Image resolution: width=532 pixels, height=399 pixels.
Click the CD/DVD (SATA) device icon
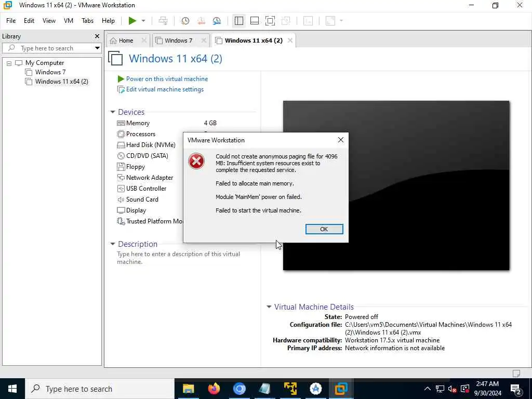pos(121,156)
